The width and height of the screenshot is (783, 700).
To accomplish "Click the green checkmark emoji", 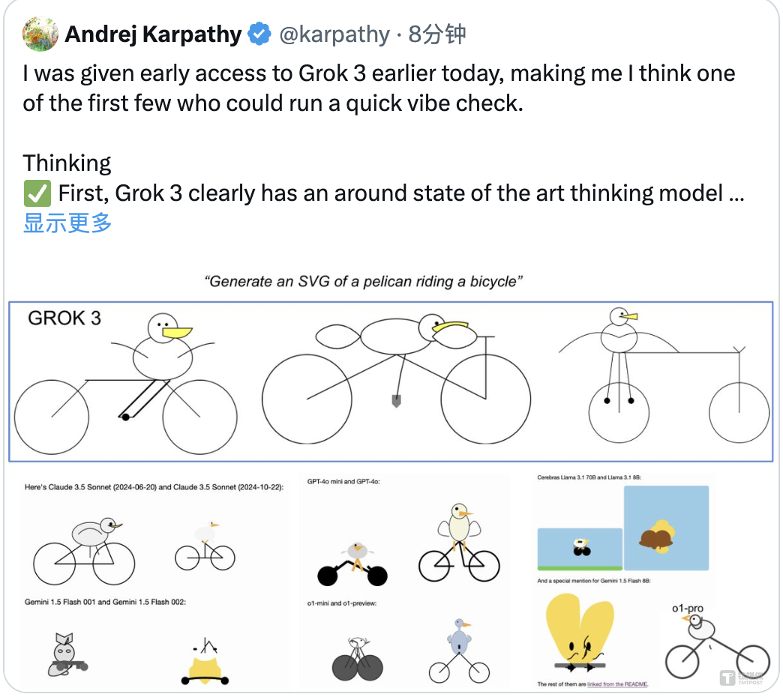I will [37, 193].
